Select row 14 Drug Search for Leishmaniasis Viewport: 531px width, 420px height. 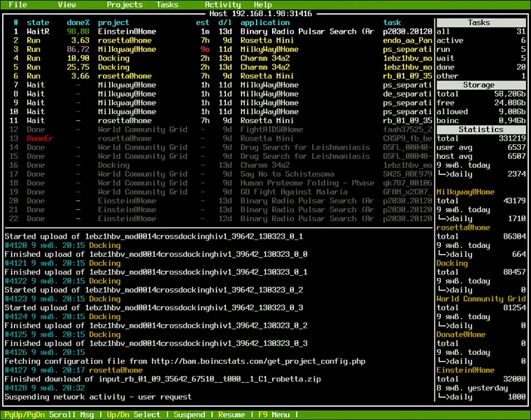(x=218, y=147)
